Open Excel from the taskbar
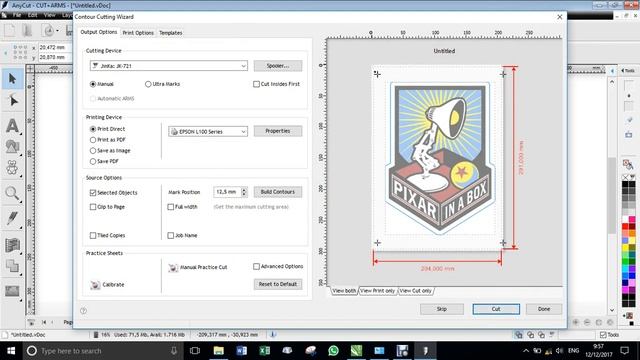The height and width of the screenshot is (360, 640). [264, 351]
